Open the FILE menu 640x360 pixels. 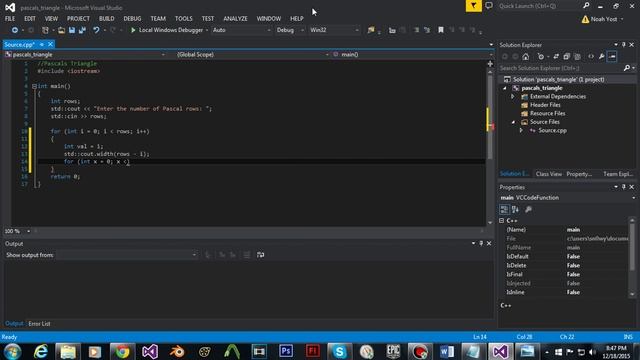point(10,18)
